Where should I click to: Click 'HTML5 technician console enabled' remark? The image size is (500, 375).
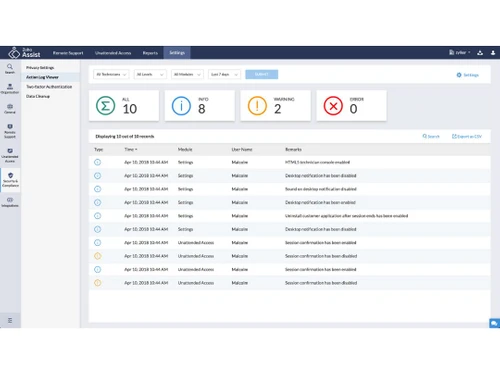coord(317,162)
